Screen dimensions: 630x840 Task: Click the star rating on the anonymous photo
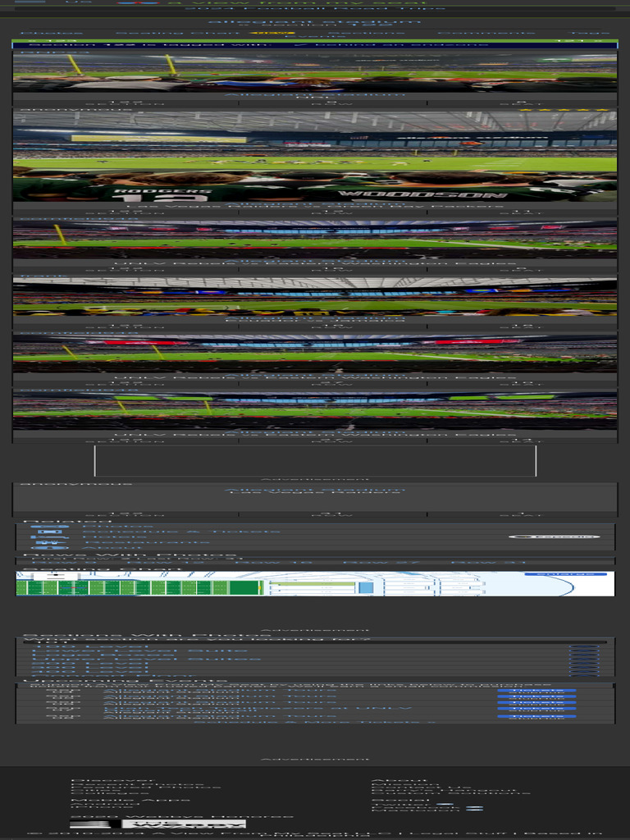coord(563,109)
